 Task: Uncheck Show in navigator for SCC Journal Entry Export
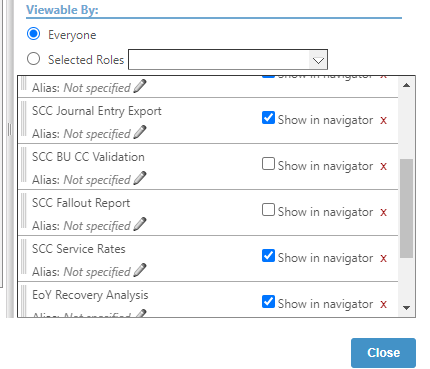[x=268, y=118]
